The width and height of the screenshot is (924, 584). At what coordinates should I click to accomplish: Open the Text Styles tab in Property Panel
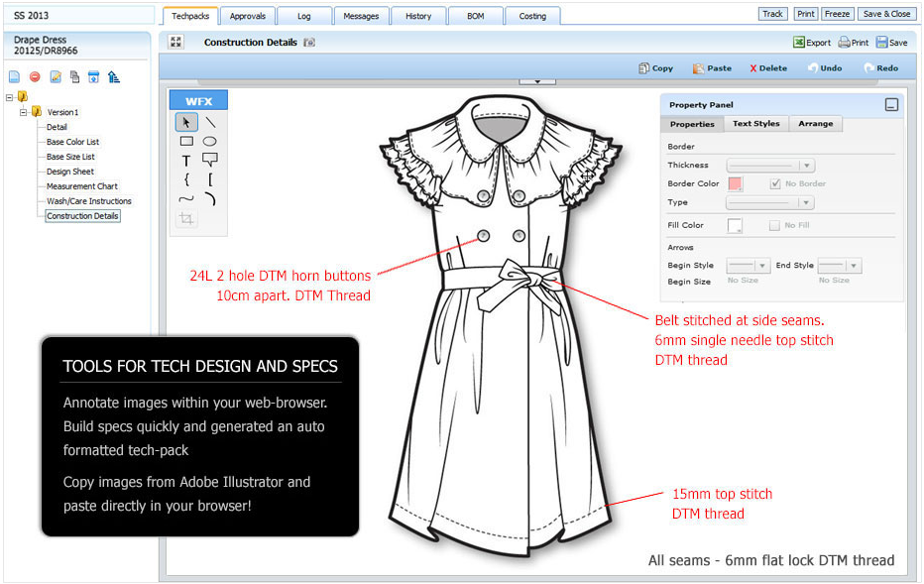[756, 124]
